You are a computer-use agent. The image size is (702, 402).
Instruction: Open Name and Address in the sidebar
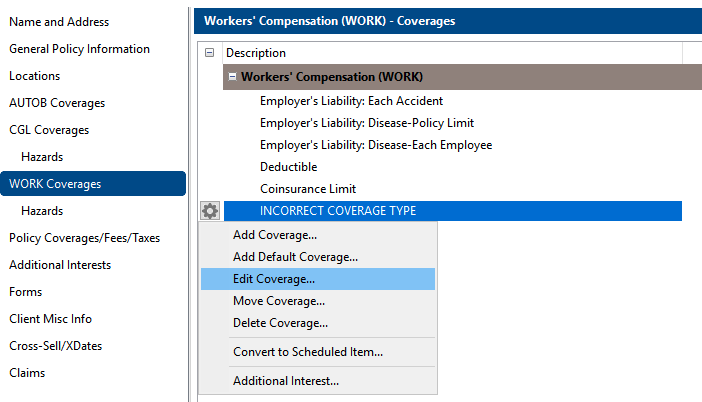point(59,22)
